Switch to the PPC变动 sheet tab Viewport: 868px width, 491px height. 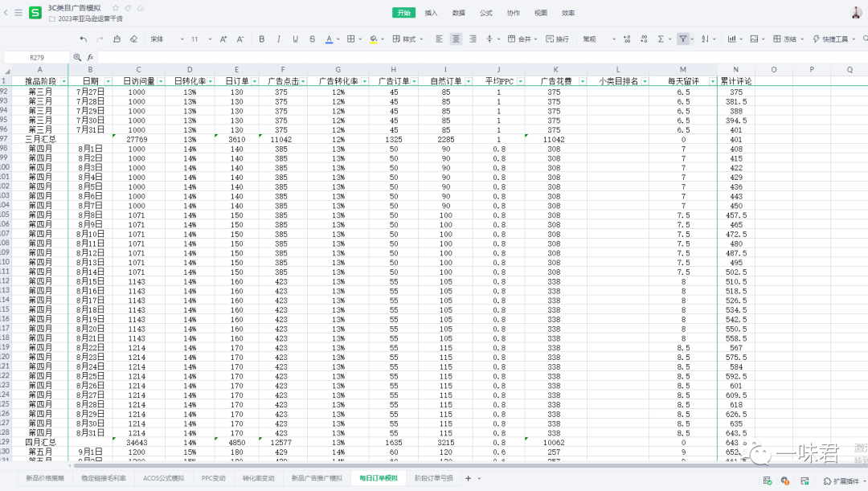(x=213, y=478)
